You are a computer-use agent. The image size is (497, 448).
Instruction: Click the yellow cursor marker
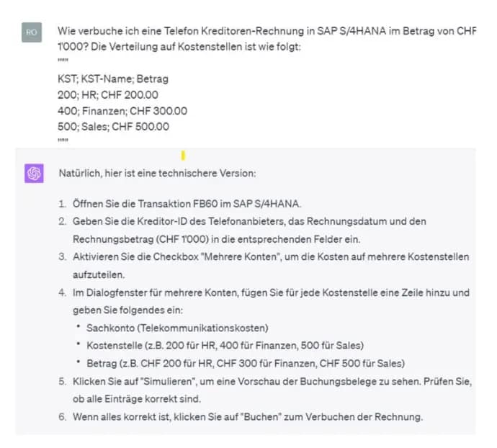pos(183,155)
